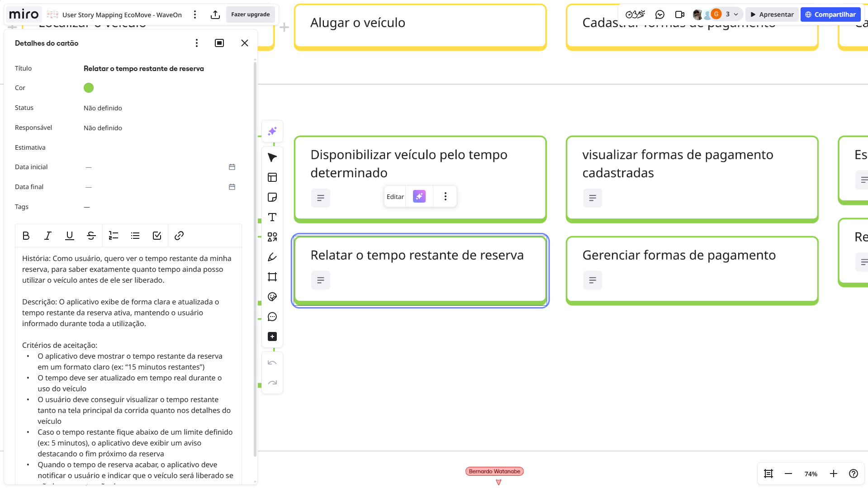Screen dimensions: 868x488
Task: Toggle italic text formatting
Action: click(x=47, y=236)
